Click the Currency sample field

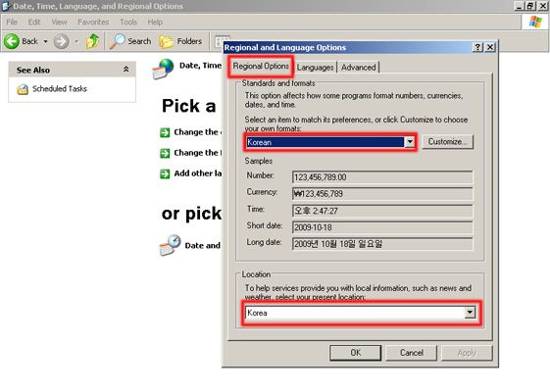point(382,193)
